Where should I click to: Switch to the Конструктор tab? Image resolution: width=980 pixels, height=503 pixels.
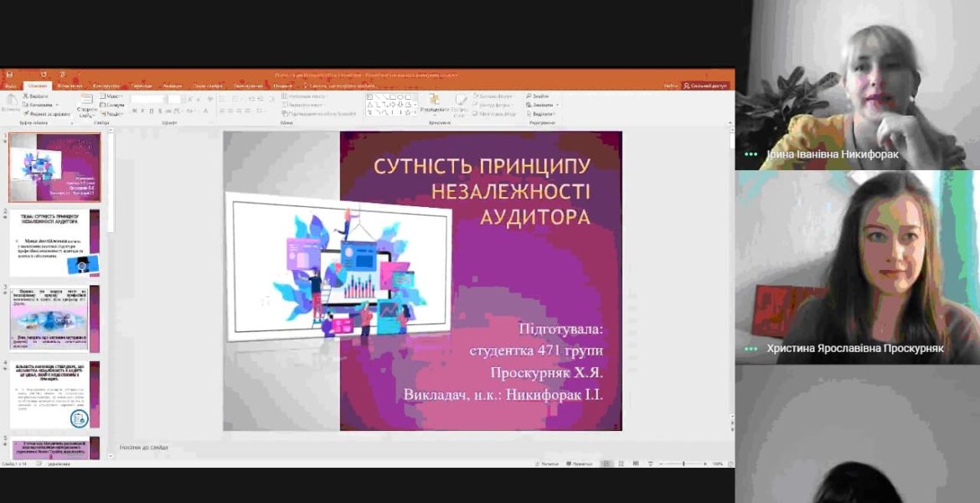pyautogui.click(x=106, y=86)
